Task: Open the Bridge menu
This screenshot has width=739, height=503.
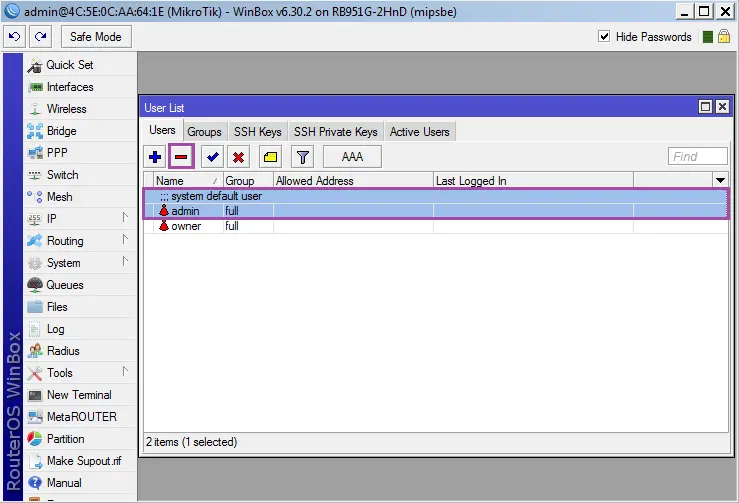Action: click(x=80, y=131)
